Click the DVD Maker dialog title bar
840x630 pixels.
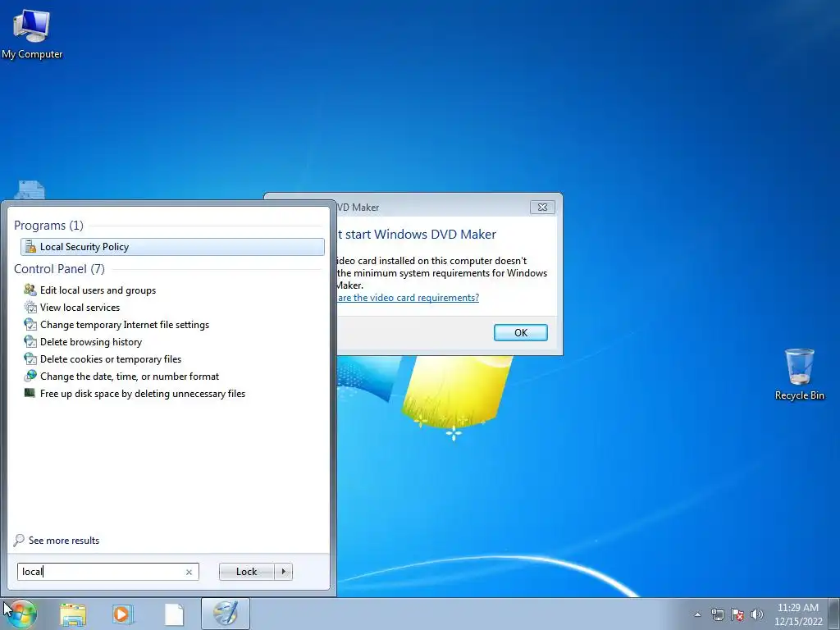[431, 208]
